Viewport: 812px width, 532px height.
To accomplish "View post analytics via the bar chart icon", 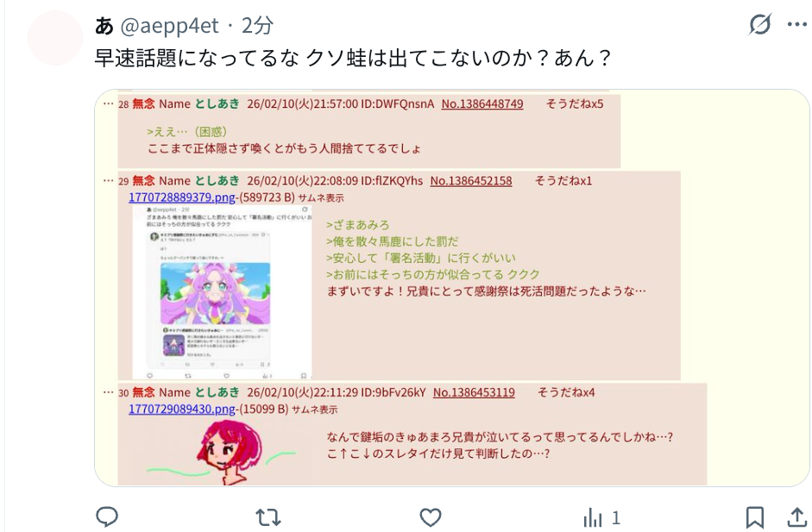I will pyautogui.click(x=593, y=517).
